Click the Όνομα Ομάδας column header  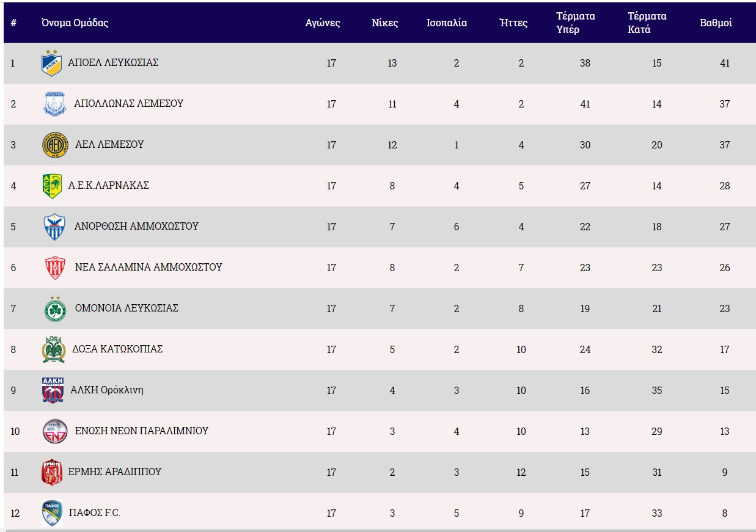point(75,23)
